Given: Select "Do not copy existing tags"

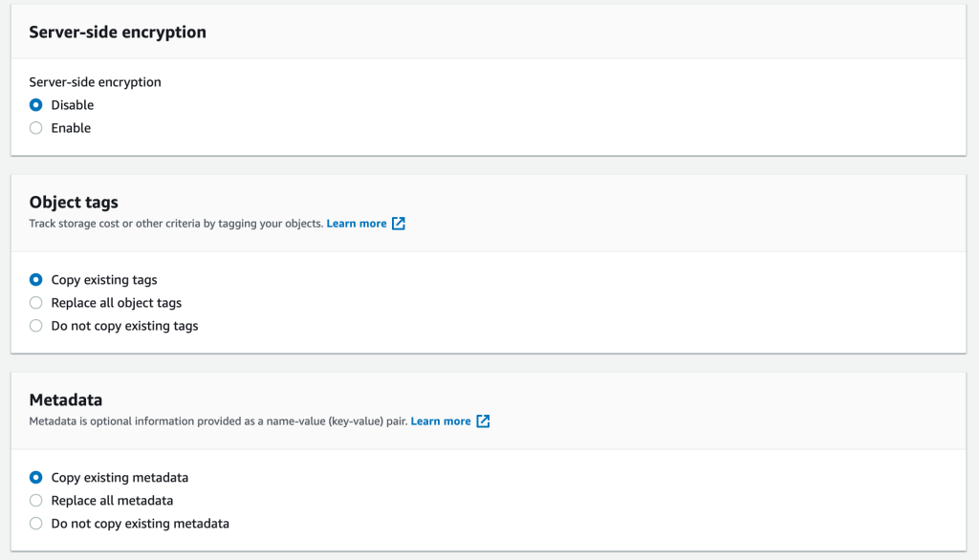Looking at the screenshot, I should [35, 325].
